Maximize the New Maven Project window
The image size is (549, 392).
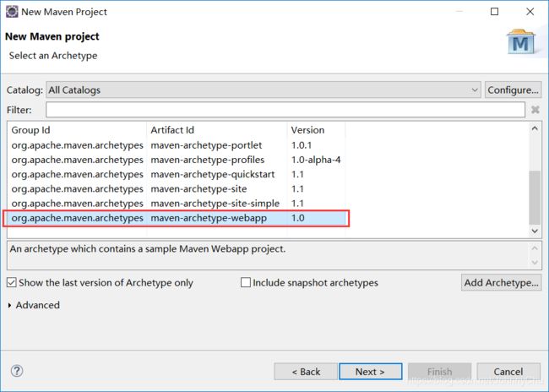click(494, 12)
